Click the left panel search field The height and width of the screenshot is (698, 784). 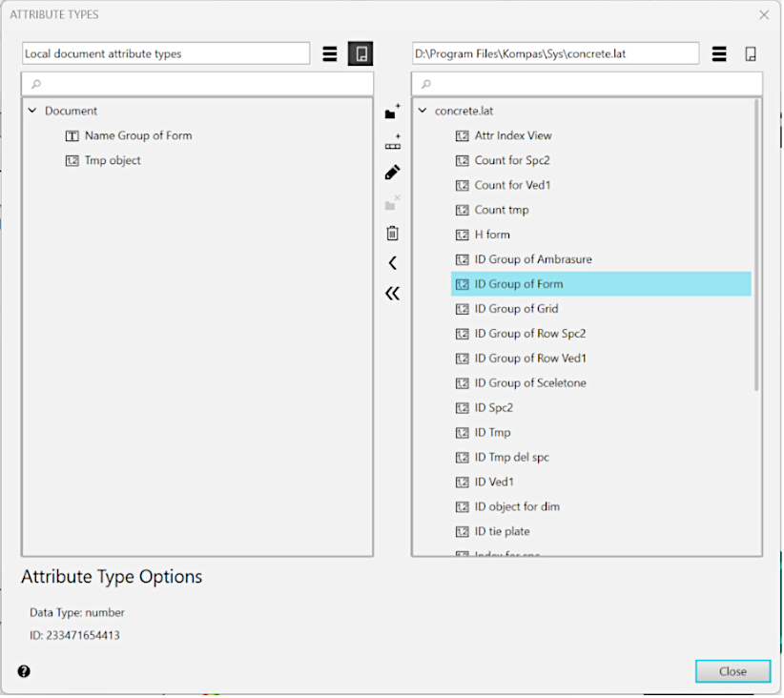[197, 84]
